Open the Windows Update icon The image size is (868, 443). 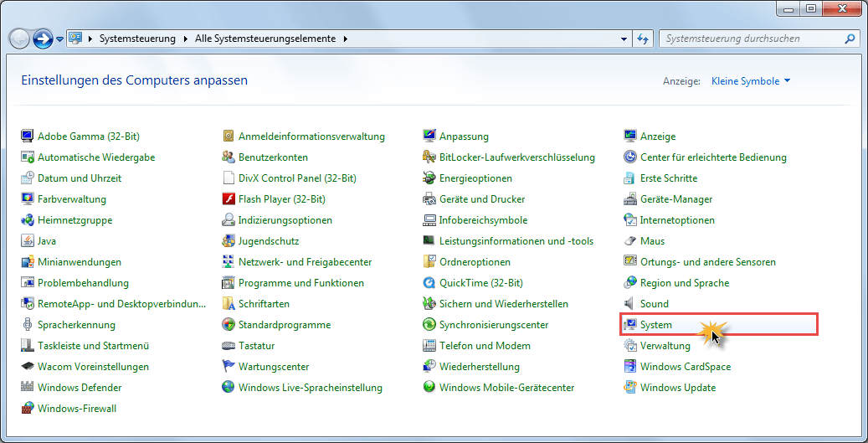coord(630,388)
